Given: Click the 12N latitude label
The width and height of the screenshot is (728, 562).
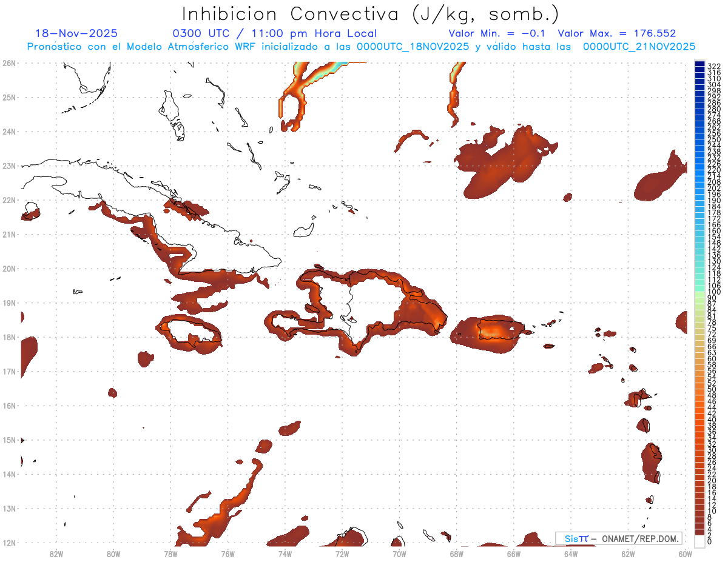Looking at the screenshot, I should click(9, 543).
